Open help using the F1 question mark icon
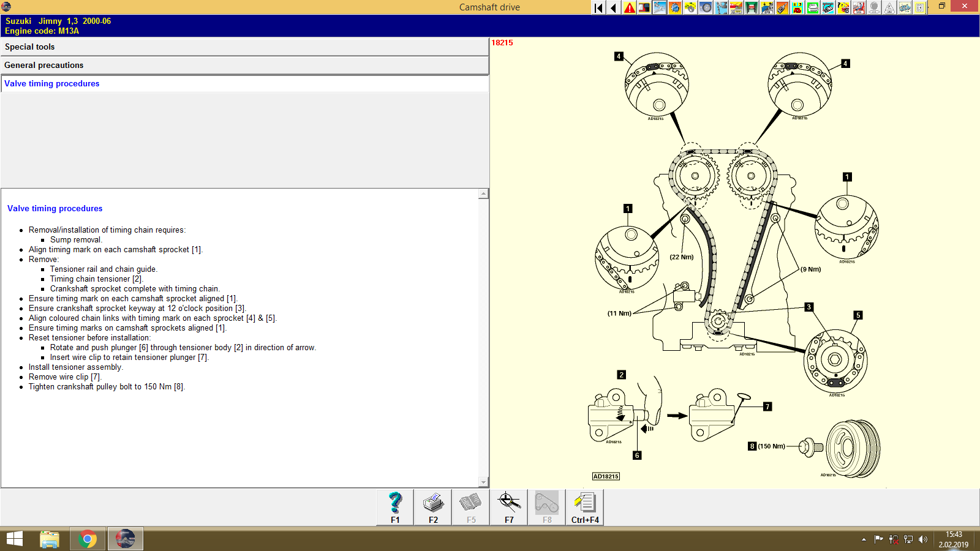The image size is (980, 551). pyautogui.click(x=394, y=507)
